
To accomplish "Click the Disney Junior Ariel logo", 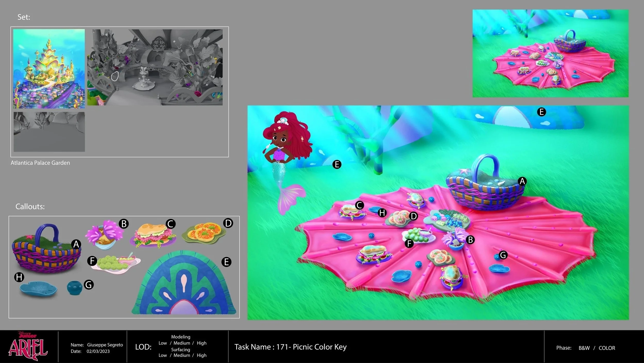I will (28, 346).
